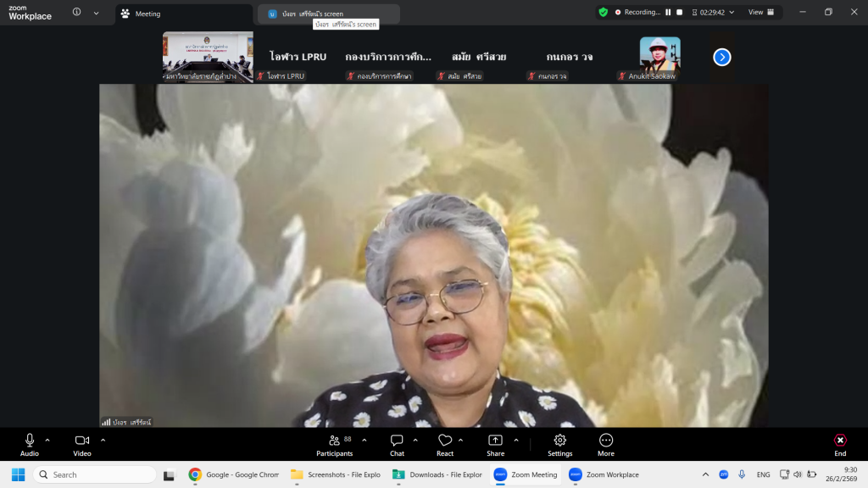
Task: Expand video options arrow beside Video
Action: [103, 440]
